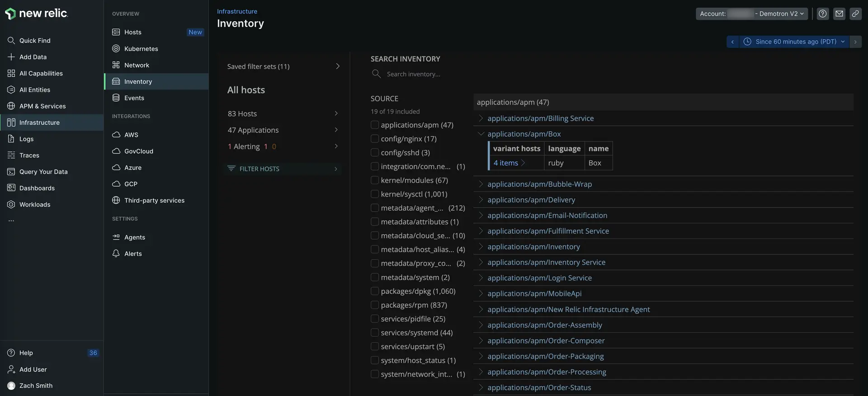Screen dimensions: 868x396
Task: Enable the applications/apm (47) source checkbox
Action: 375,125
